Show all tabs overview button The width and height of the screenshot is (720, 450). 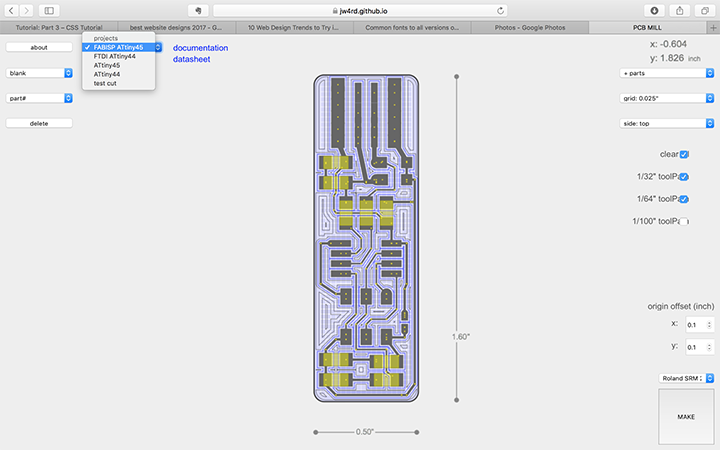point(704,10)
